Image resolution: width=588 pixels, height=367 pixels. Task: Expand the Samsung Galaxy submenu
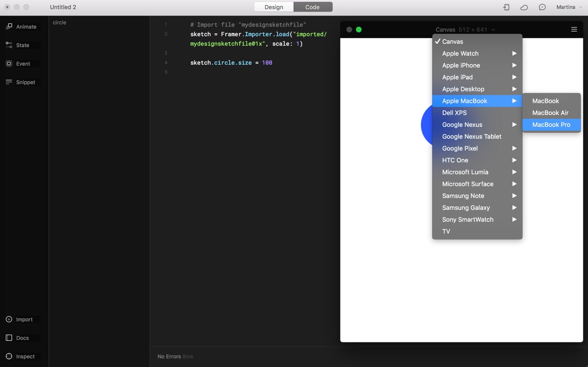point(477,207)
